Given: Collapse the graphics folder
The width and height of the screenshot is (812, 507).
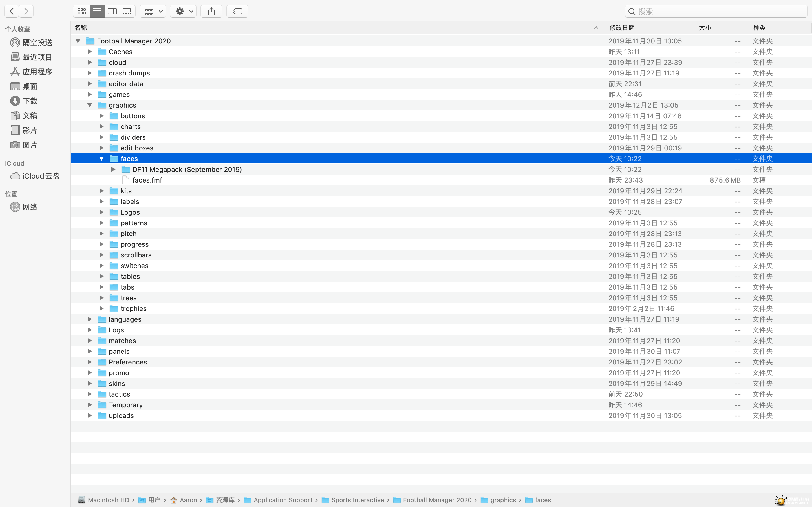Looking at the screenshot, I should coord(90,105).
